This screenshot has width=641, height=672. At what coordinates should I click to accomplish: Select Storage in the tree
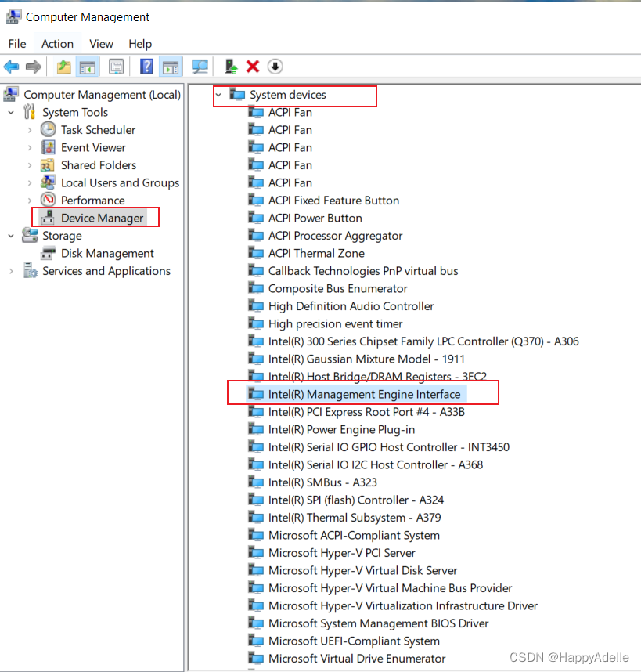coord(62,236)
